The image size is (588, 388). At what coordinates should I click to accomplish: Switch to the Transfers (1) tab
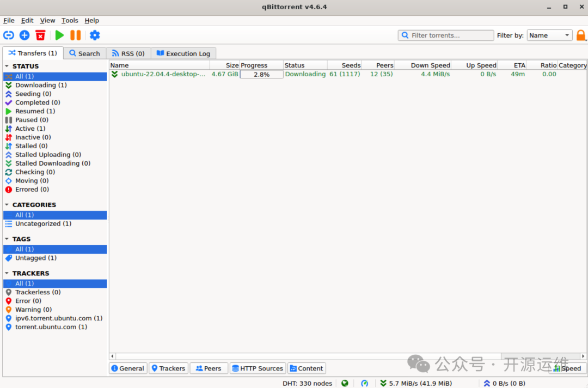[33, 53]
